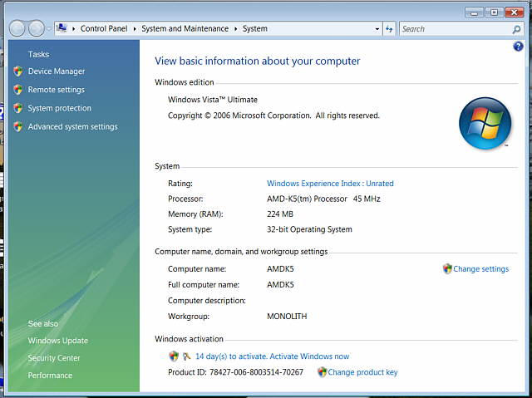
Task: Open Windows Experience Index: Unrated link
Action: [330, 184]
